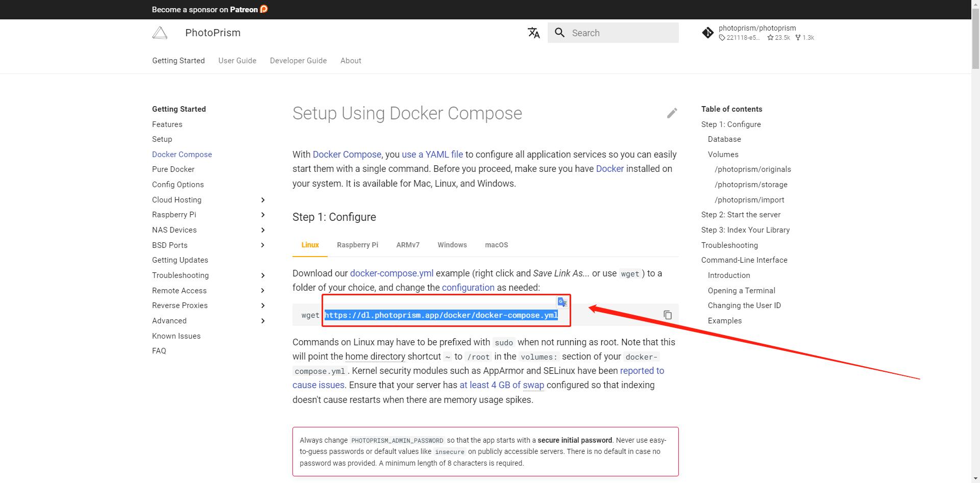Jump to Opening a Terminal in contents

[x=741, y=291]
